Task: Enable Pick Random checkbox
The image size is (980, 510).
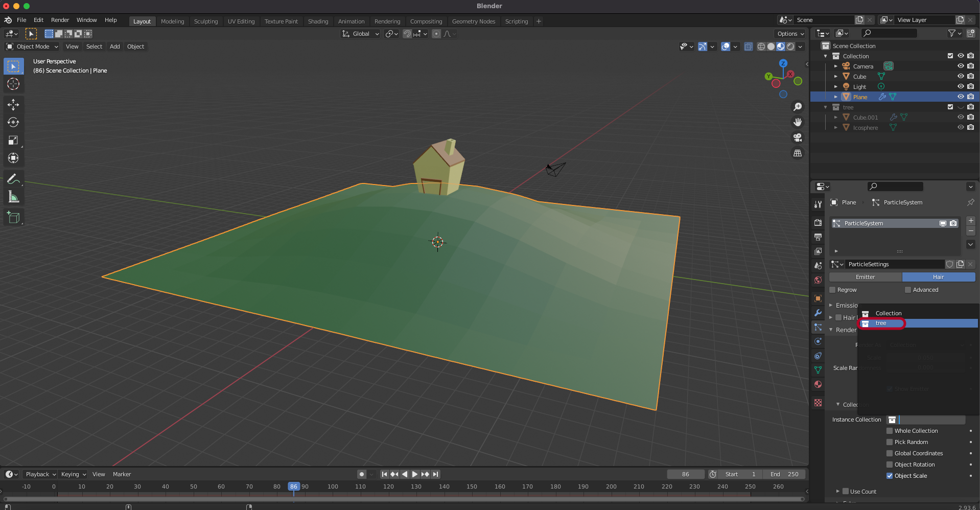Action: [x=890, y=442]
